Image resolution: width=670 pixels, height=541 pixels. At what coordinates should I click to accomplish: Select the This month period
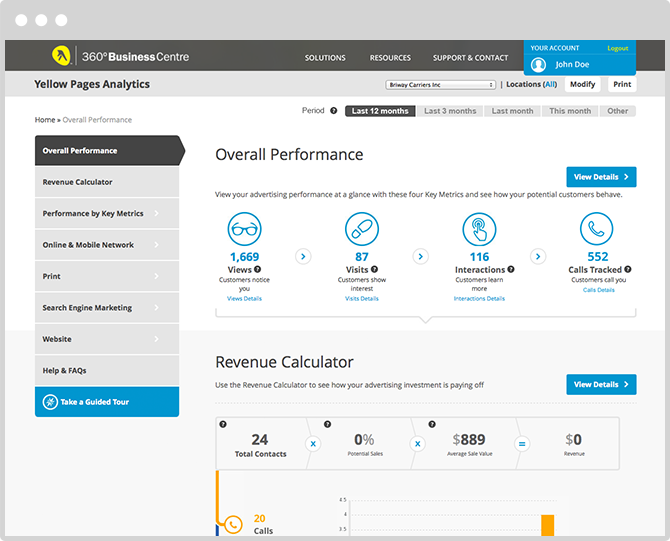tap(570, 111)
